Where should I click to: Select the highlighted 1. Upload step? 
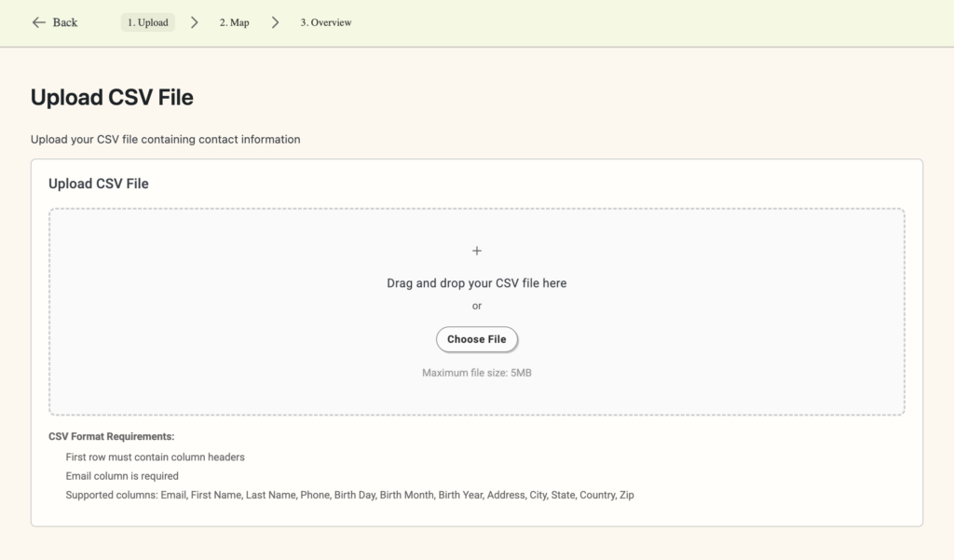[147, 21]
